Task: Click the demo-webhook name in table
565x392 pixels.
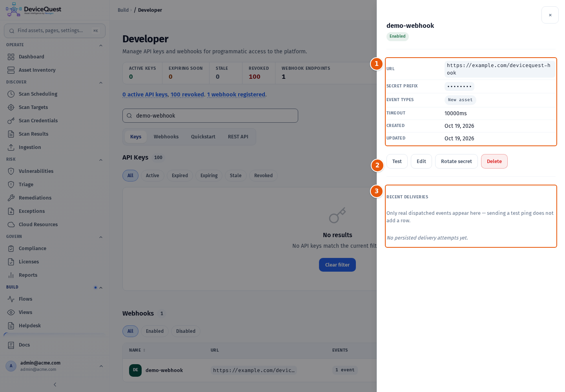Action: [x=164, y=370]
